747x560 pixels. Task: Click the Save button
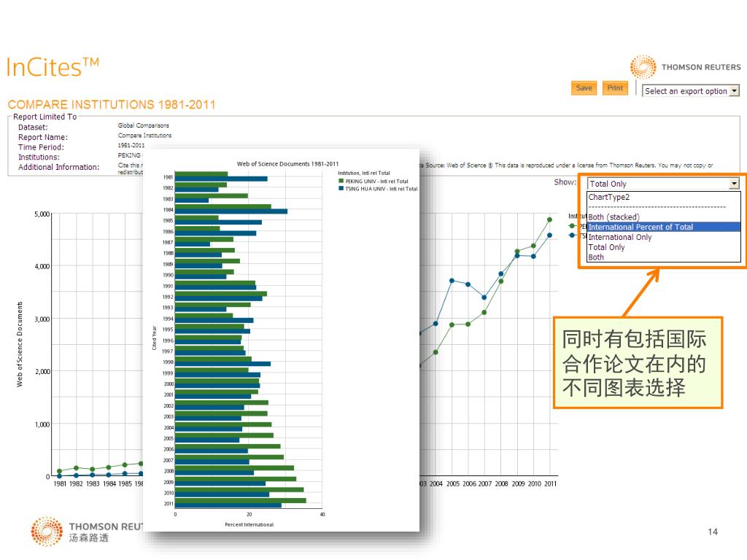tap(584, 88)
